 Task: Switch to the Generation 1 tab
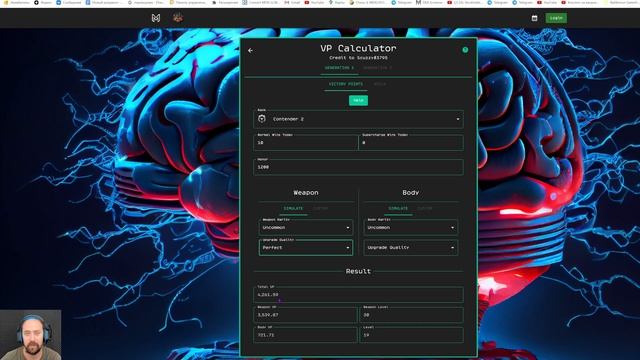[x=339, y=68]
